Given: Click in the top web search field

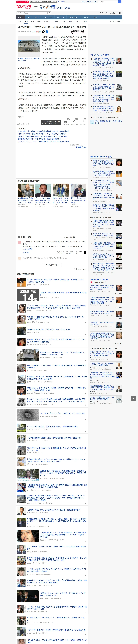Looking at the screenshot, I should (108, 2).
